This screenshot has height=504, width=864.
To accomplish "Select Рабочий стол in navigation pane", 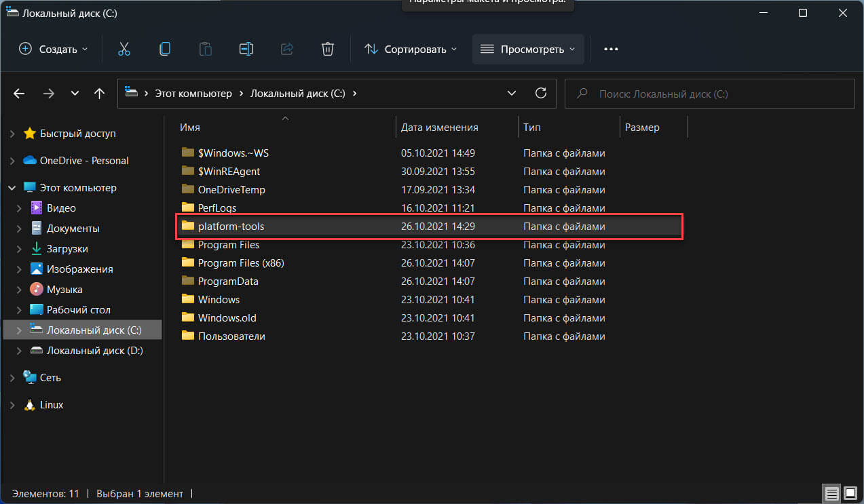I will (78, 310).
